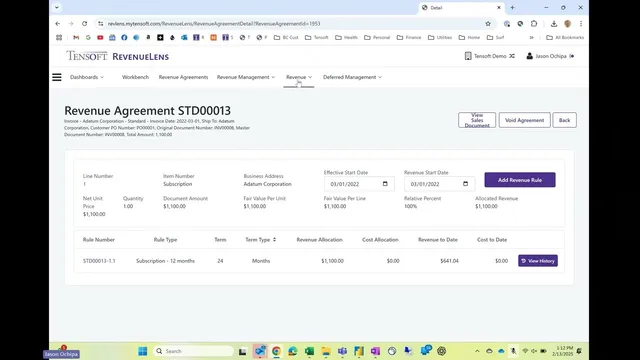Open Windows Start button
640x360 pixels.
pos(142,351)
